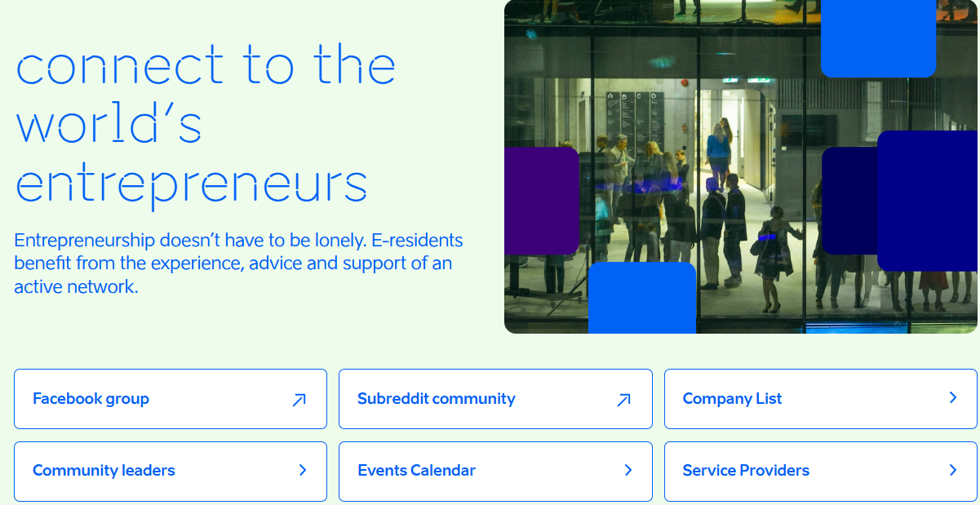The height and width of the screenshot is (505, 980).
Task: Click the chevron on Events Calendar card
Action: click(x=628, y=470)
